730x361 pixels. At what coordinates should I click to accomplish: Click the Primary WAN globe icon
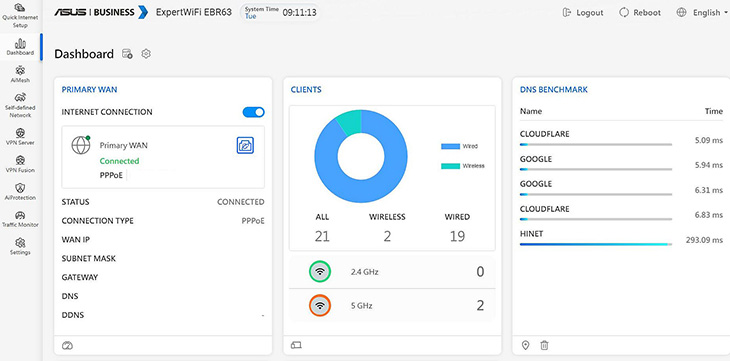pos(81,145)
